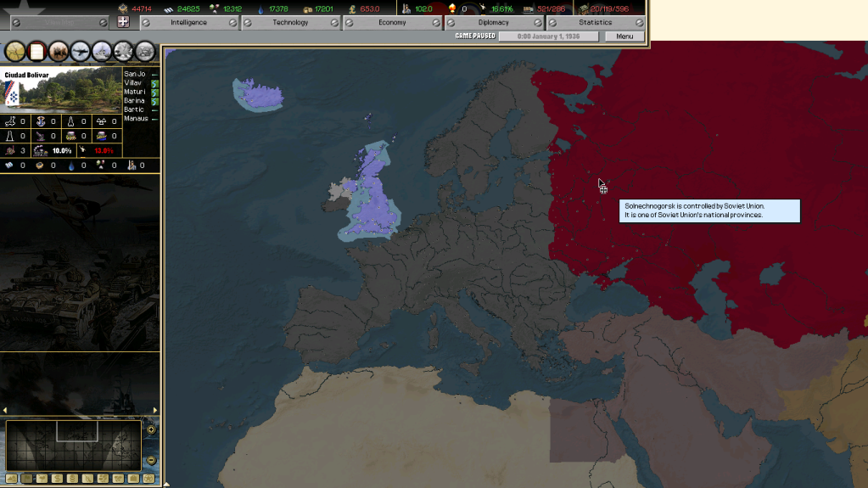Image resolution: width=868 pixels, height=488 pixels.
Task: Select Barina in province list
Action: pyautogui.click(x=135, y=100)
